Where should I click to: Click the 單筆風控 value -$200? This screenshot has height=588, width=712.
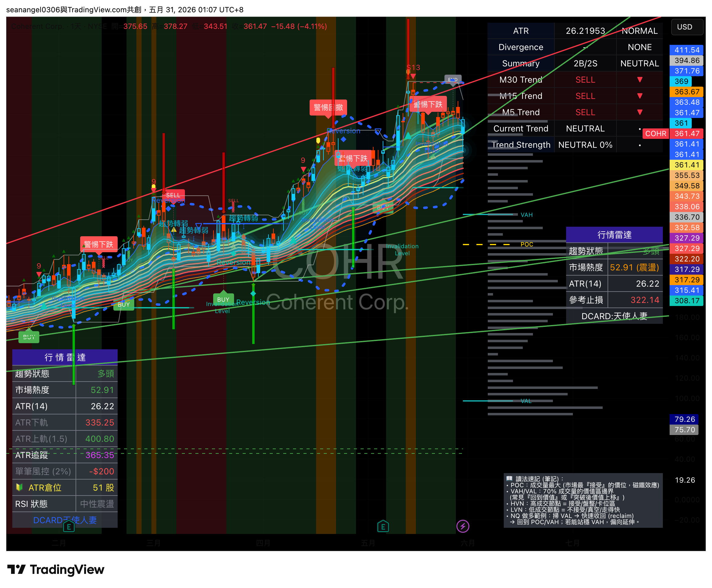102,471
